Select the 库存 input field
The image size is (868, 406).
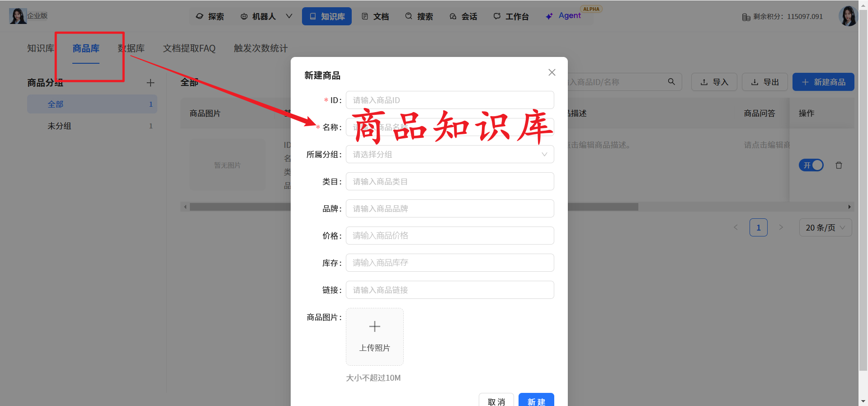450,263
